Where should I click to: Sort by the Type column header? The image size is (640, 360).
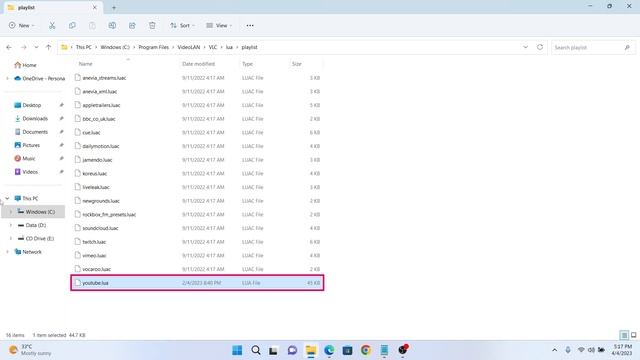click(247, 64)
